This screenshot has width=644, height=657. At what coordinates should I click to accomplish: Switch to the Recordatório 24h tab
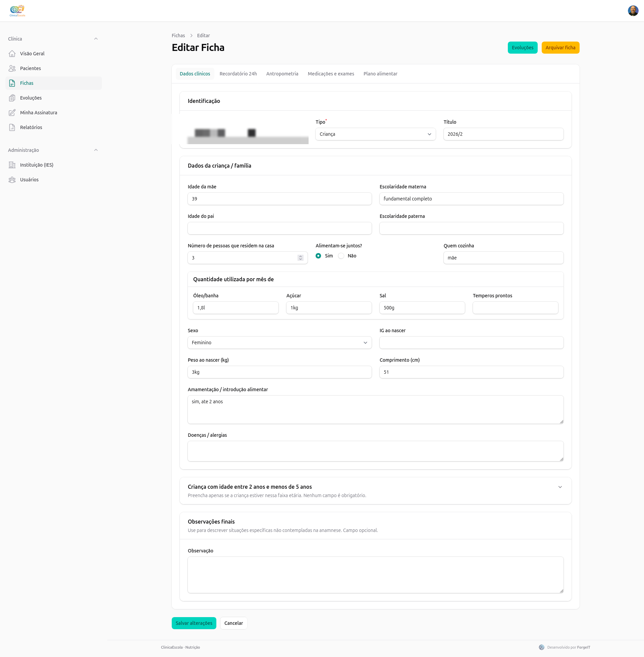[238, 74]
